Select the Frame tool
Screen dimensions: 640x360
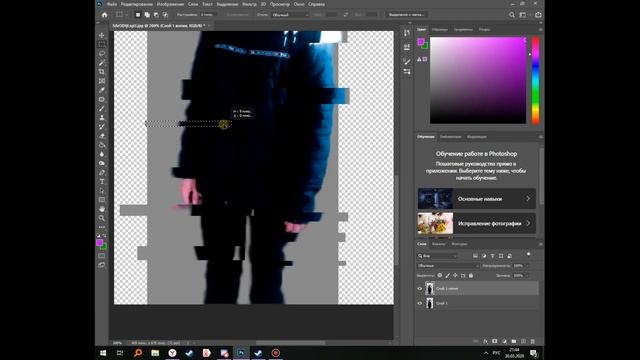102,81
